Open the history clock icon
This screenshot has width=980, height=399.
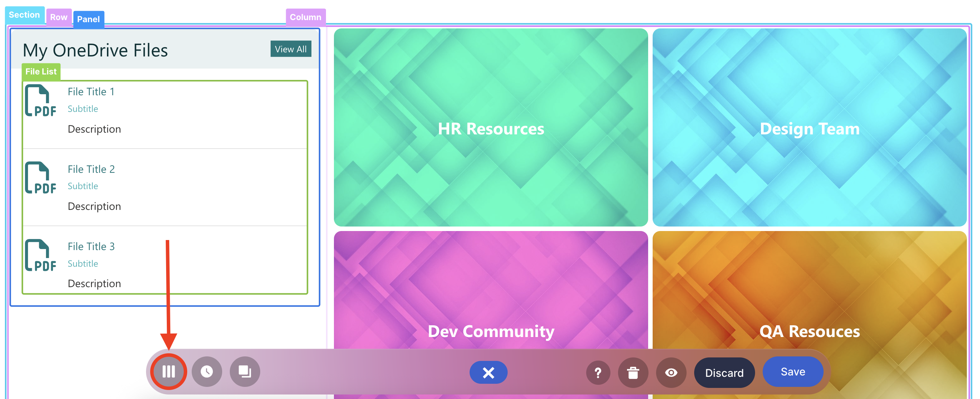click(207, 371)
